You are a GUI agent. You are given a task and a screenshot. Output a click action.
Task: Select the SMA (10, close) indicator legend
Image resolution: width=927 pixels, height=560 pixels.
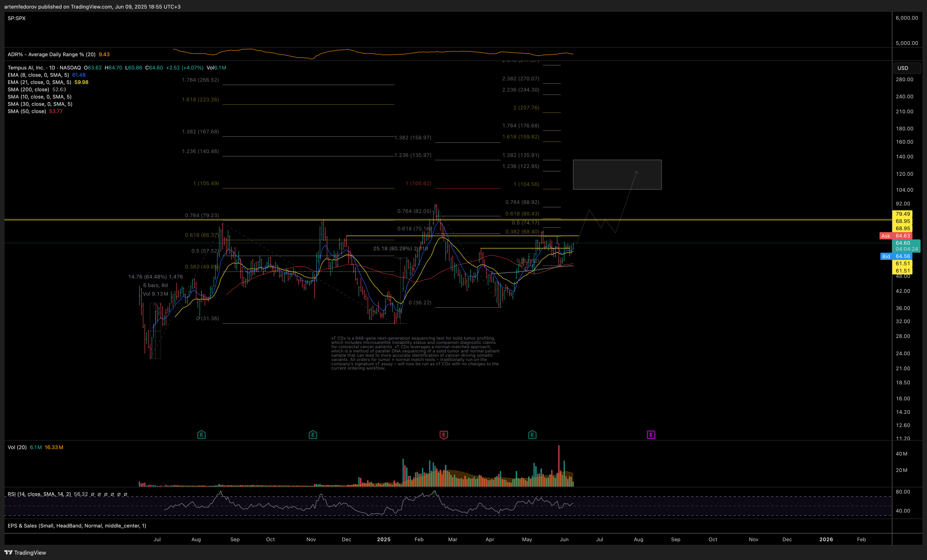click(x=40, y=97)
